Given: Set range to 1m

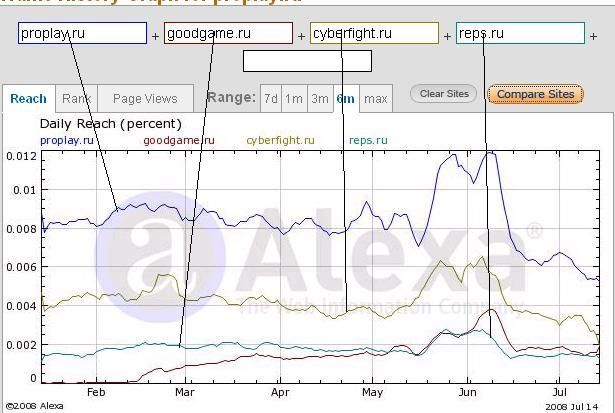Looking at the screenshot, I should pyautogui.click(x=294, y=98).
